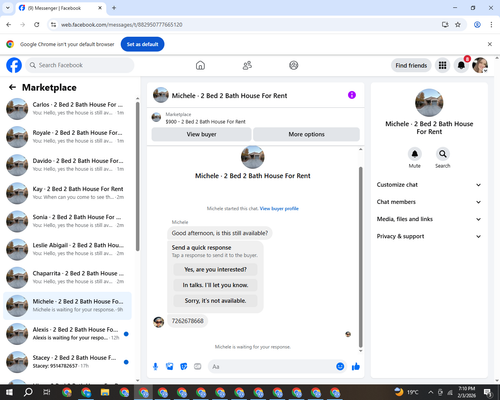Click Set as default browser button

[x=142, y=44]
